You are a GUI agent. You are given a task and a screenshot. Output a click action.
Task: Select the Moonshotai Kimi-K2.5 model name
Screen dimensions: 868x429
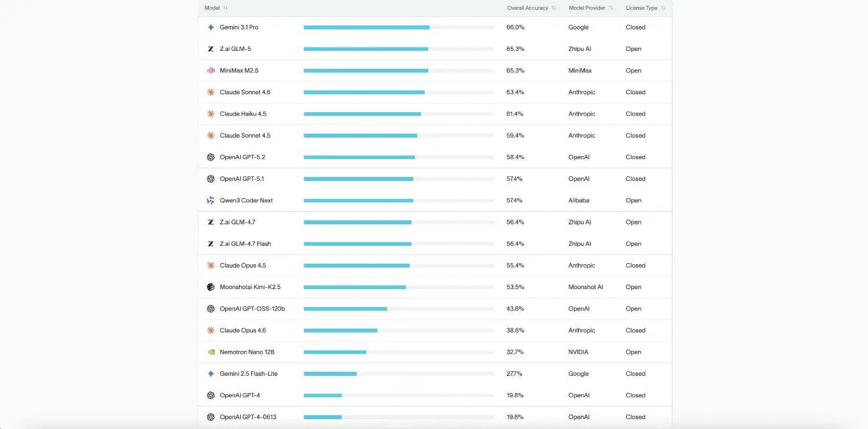250,287
